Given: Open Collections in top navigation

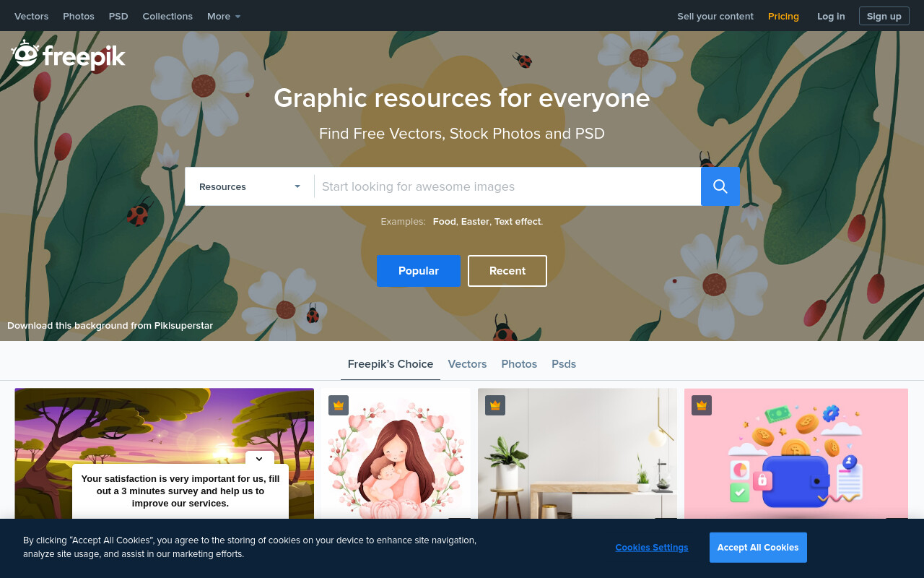Looking at the screenshot, I should point(167,16).
